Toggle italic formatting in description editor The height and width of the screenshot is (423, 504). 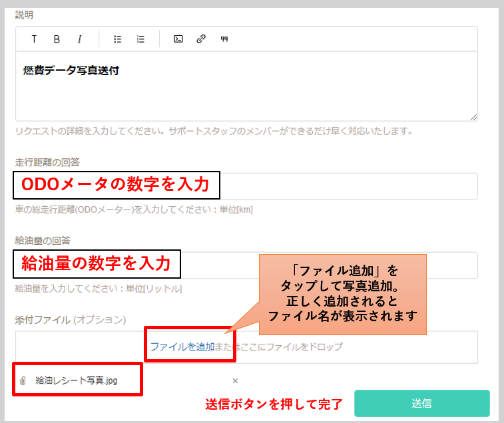coord(79,39)
